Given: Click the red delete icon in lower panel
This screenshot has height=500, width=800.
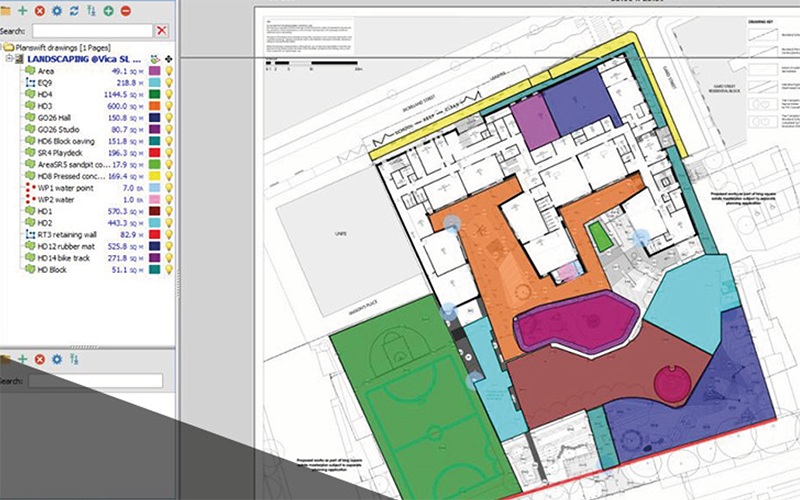Looking at the screenshot, I should coord(40,358).
